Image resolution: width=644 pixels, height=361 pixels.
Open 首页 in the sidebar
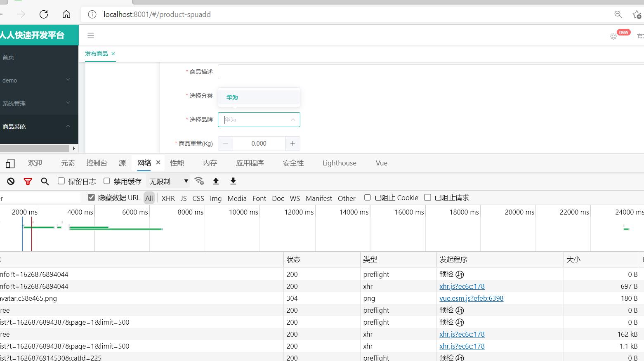(x=39, y=57)
